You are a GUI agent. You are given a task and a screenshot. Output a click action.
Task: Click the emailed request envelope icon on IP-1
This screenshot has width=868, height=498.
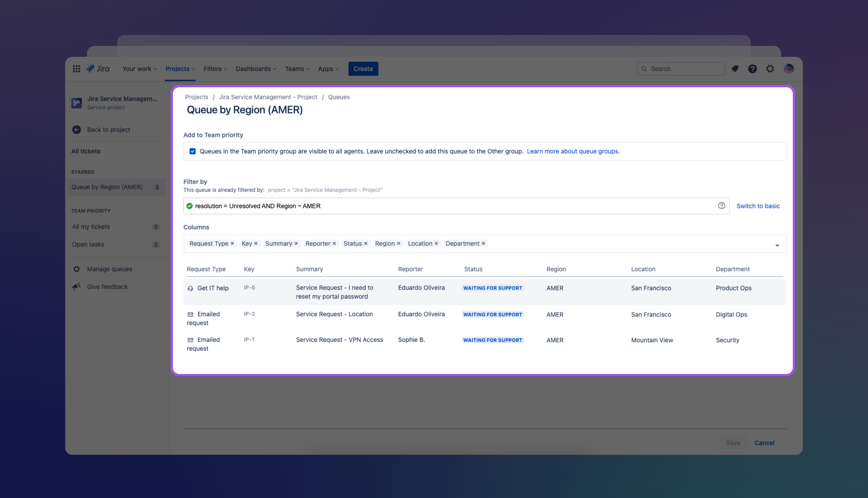pyautogui.click(x=191, y=340)
